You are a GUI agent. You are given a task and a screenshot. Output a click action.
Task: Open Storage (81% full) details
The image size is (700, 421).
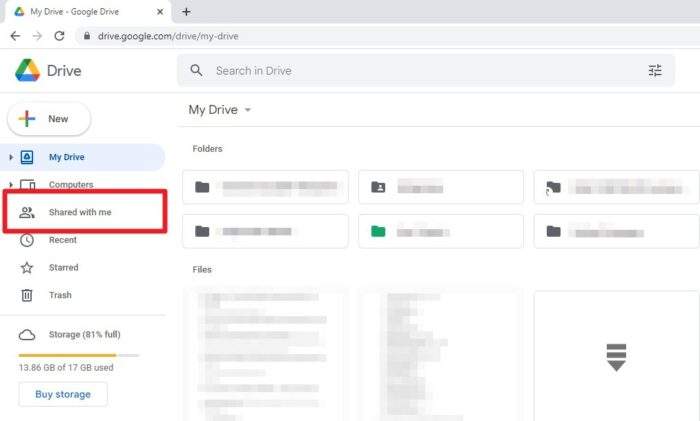click(x=83, y=334)
